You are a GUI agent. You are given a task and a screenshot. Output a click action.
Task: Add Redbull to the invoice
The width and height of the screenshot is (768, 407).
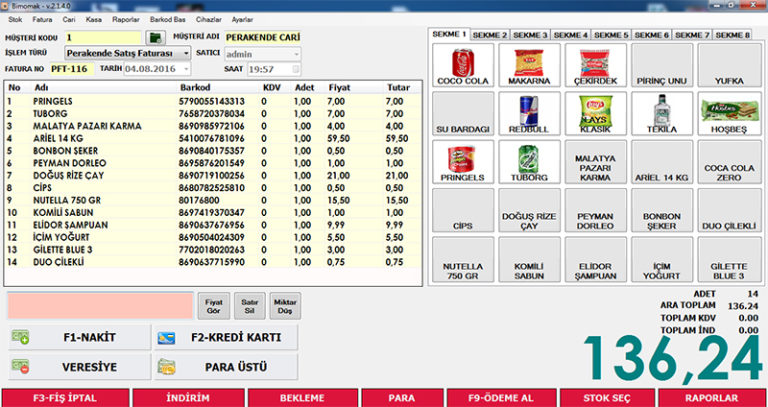pyautogui.click(x=529, y=114)
